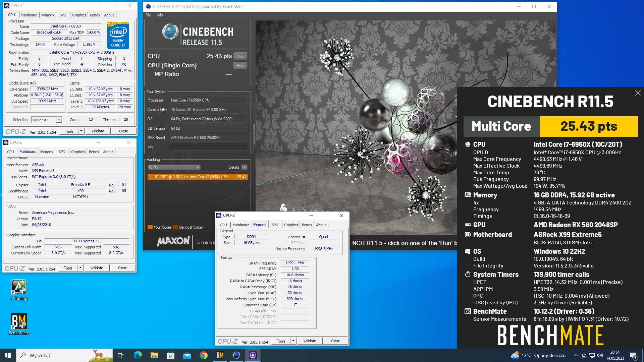Click Validate in top CPU-Z window
The height and width of the screenshot is (362, 644).
point(98,131)
